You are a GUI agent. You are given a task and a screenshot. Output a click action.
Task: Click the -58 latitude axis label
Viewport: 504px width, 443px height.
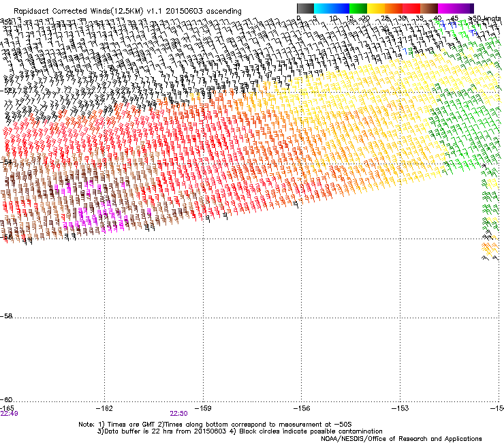7,316
